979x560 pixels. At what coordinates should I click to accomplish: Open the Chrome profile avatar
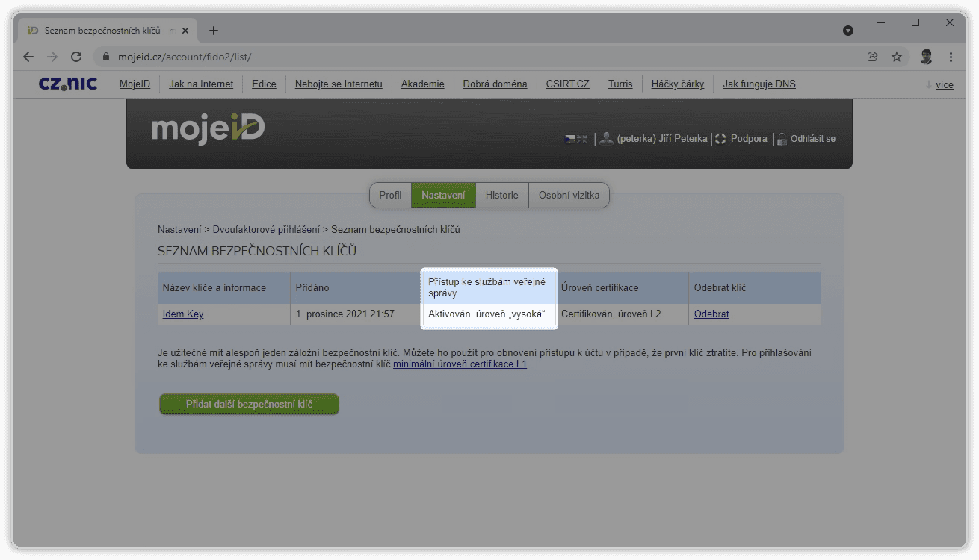(x=927, y=57)
